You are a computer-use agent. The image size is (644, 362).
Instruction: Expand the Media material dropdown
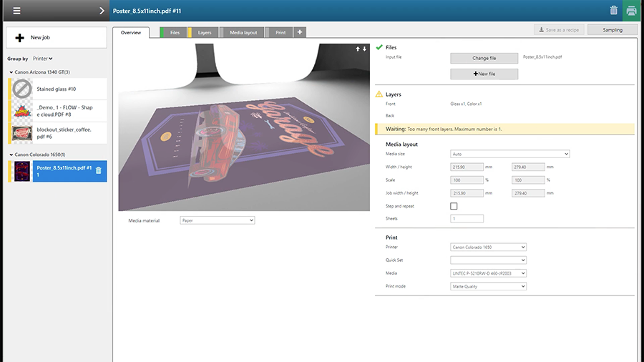click(x=217, y=220)
